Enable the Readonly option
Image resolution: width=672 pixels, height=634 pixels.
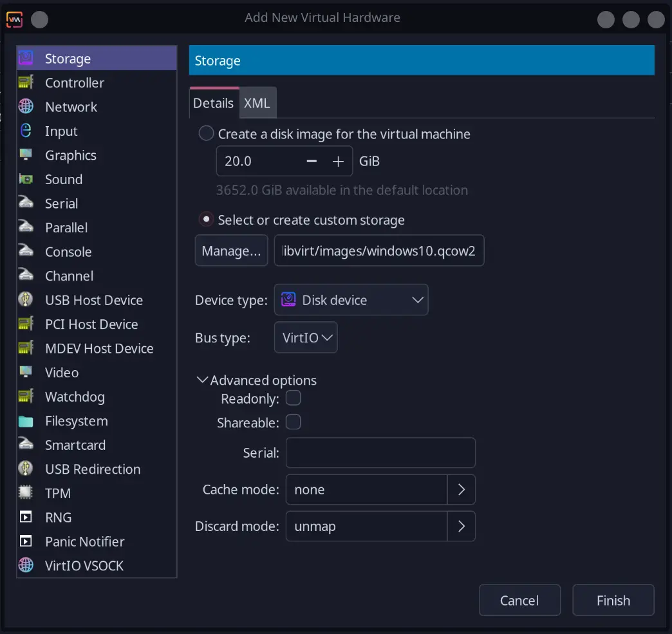pos(294,398)
